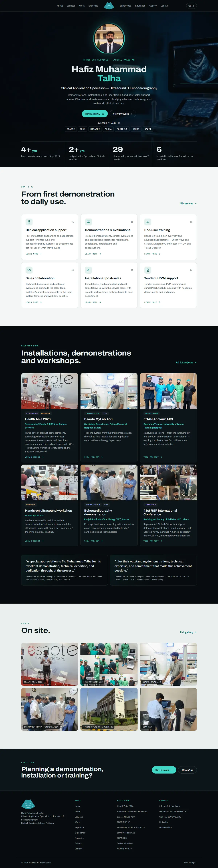This screenshot has width=218, height=868.
Task: Open the All services link
Action: [188, 203]
